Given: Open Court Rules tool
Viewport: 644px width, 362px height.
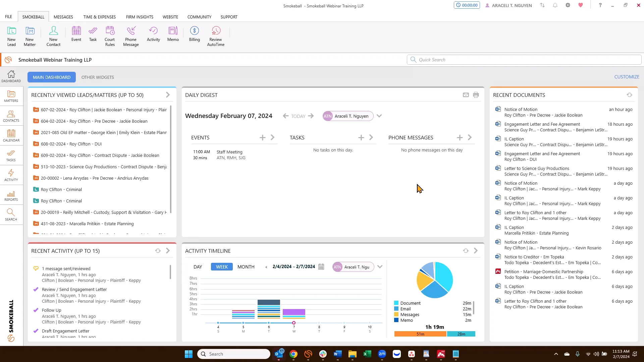Looking at the screenshot, I should 110,36.
